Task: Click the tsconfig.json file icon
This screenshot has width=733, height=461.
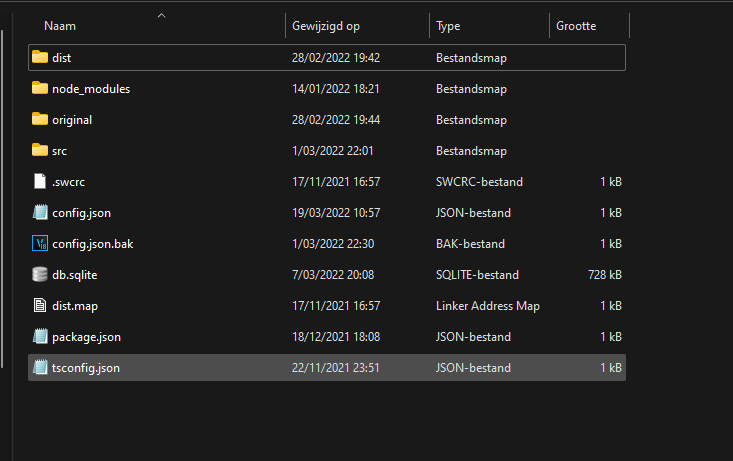Action: (x=40, y=368)
